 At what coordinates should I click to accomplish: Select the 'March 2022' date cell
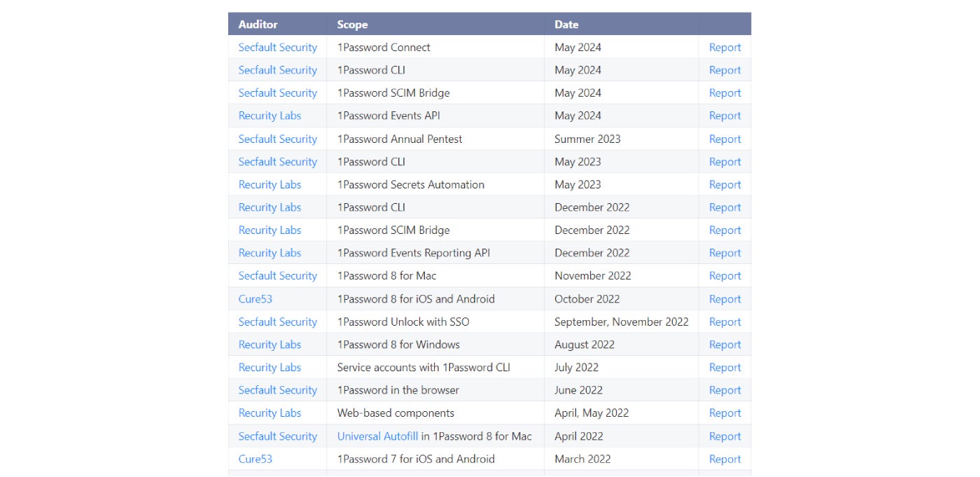[622, 459]
